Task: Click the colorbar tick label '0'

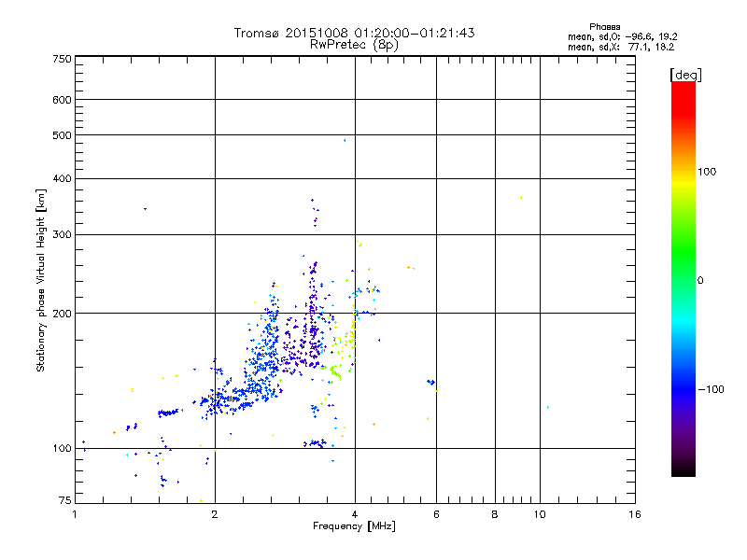Action: click(700, 281)
